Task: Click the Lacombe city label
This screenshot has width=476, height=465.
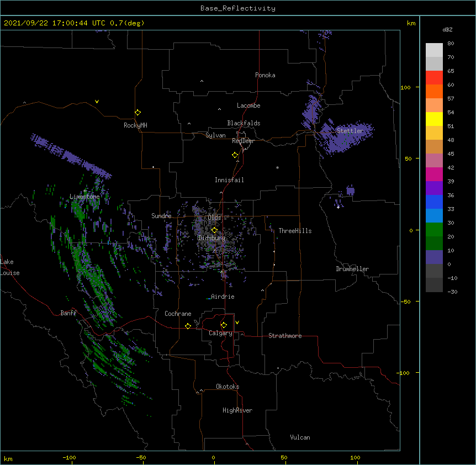Action: 248,105
